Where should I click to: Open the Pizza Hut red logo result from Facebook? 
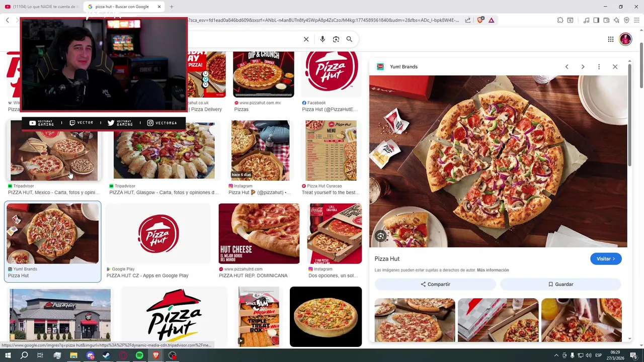(x=332, y=74)
